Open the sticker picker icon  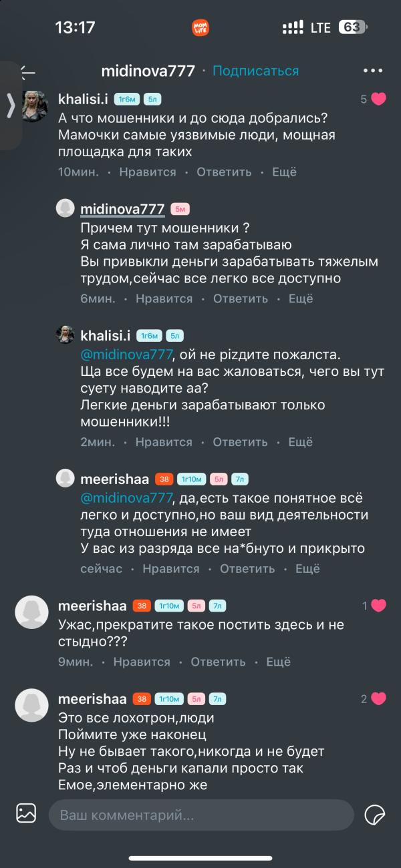pos(374,815)
